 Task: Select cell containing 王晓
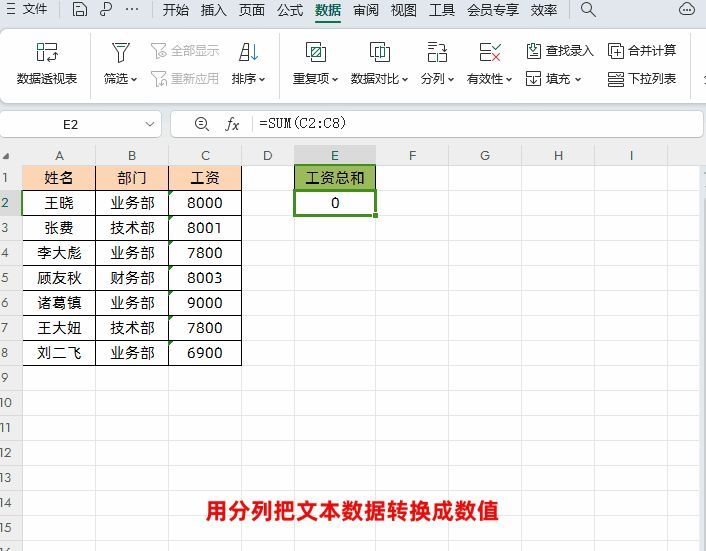59,203
